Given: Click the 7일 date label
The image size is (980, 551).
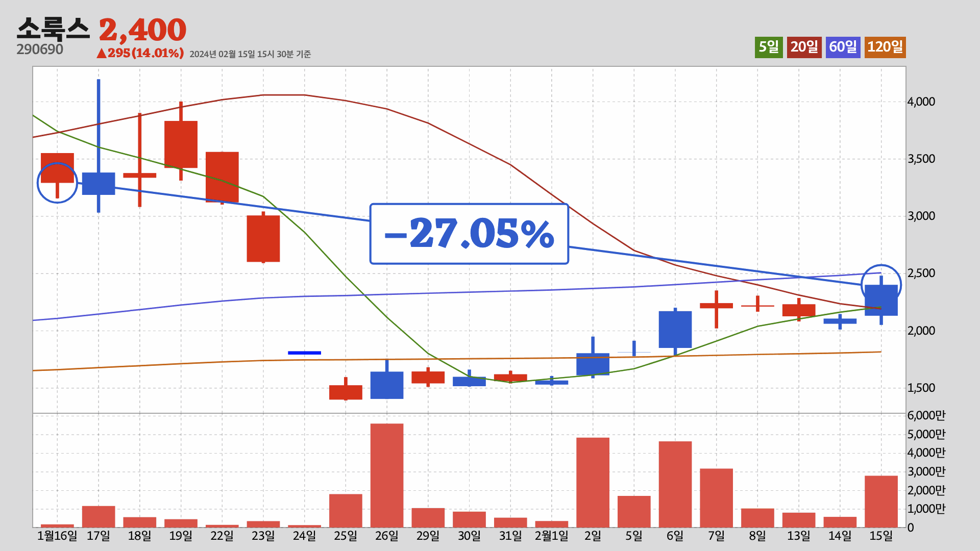Looking at the screenshot, I should tap(716, 536).
